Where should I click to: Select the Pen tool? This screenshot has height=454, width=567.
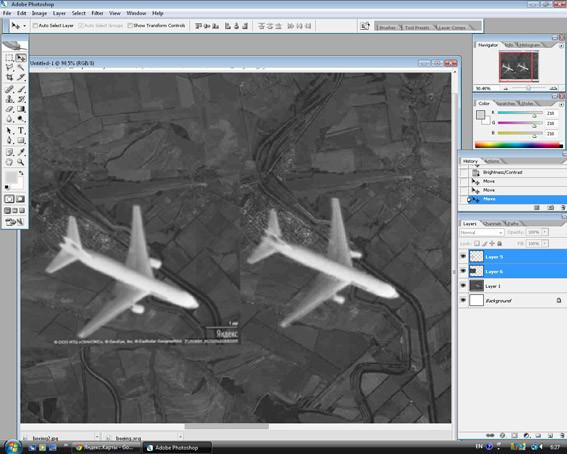(x=9, y=140)
